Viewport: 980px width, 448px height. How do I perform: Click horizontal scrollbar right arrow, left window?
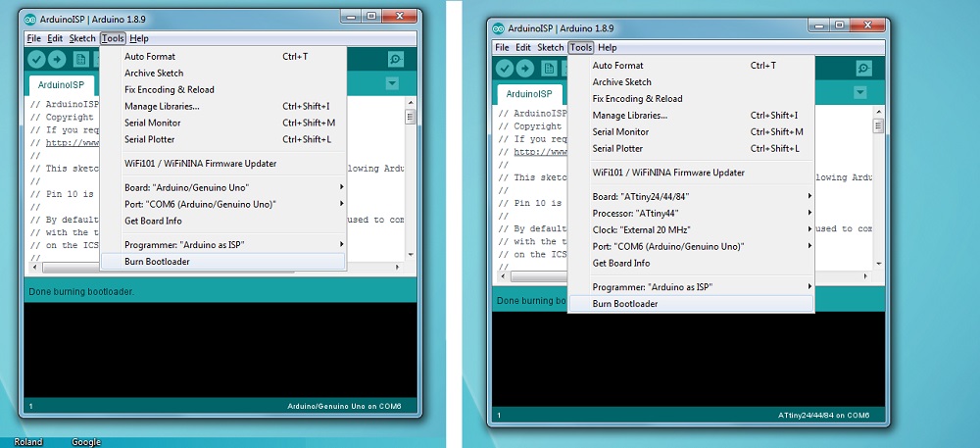pyautogui.click(x=397, y=268)
